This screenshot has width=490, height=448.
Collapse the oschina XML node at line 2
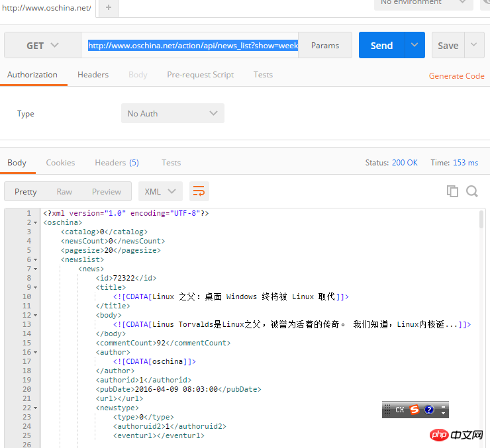pyautogui.click(x=35, y=223)
